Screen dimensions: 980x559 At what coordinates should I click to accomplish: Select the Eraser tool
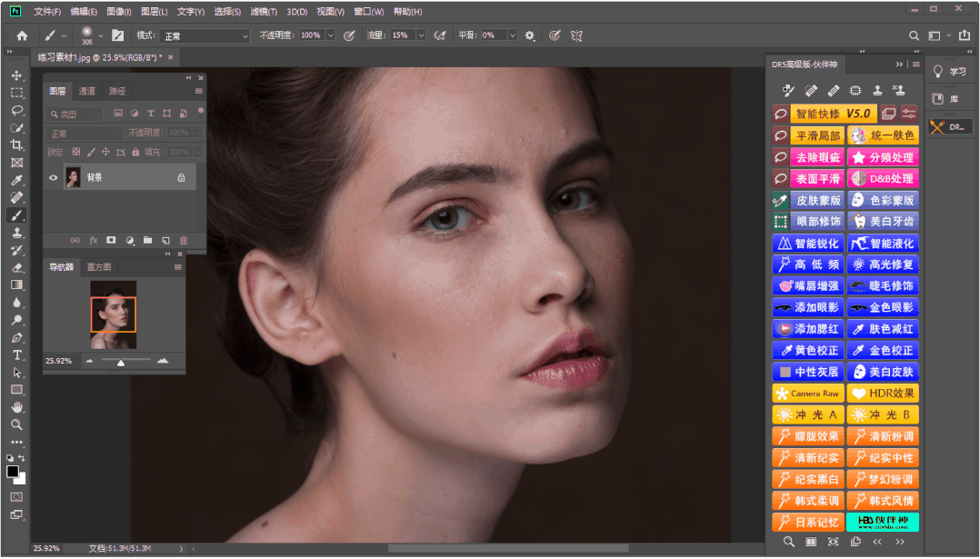[16, 268]
